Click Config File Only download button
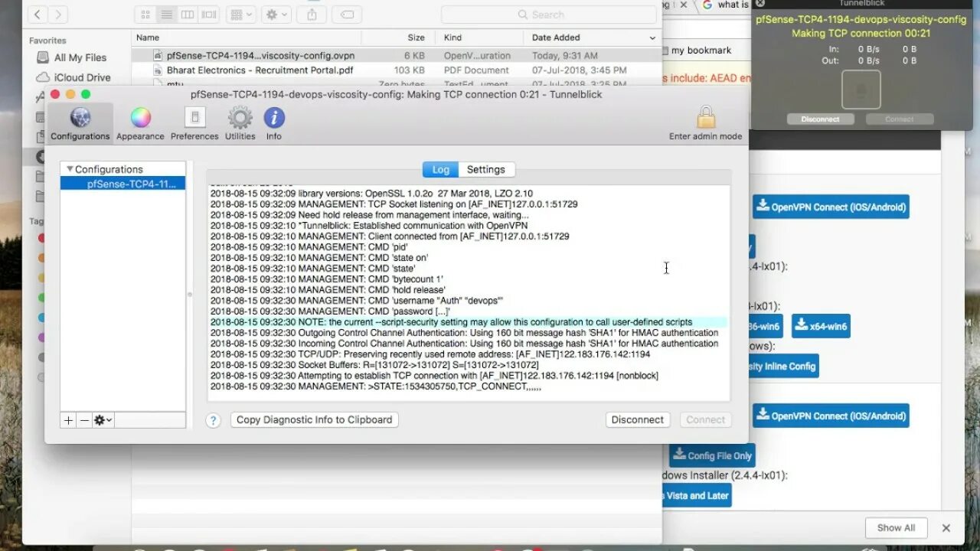 (x=712, y=455)
